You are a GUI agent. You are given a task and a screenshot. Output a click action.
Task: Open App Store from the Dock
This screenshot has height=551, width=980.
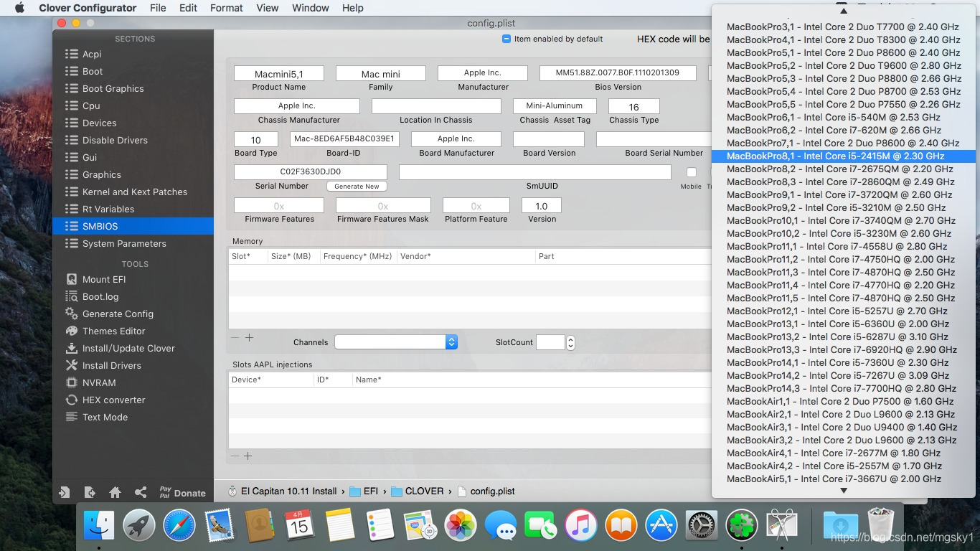click(661, 526)
